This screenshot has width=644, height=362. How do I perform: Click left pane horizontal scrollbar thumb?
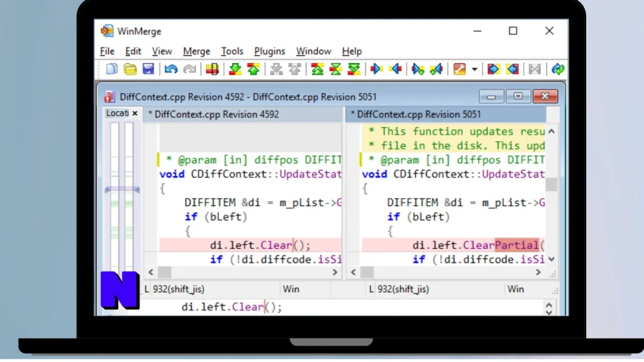(x=165, y=273)
